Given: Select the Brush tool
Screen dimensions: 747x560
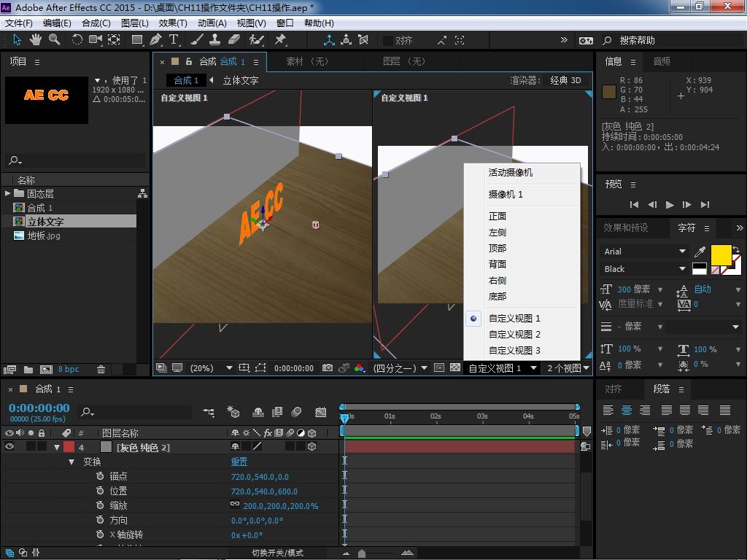Looking at the screenshot, I should click(197, 40).
